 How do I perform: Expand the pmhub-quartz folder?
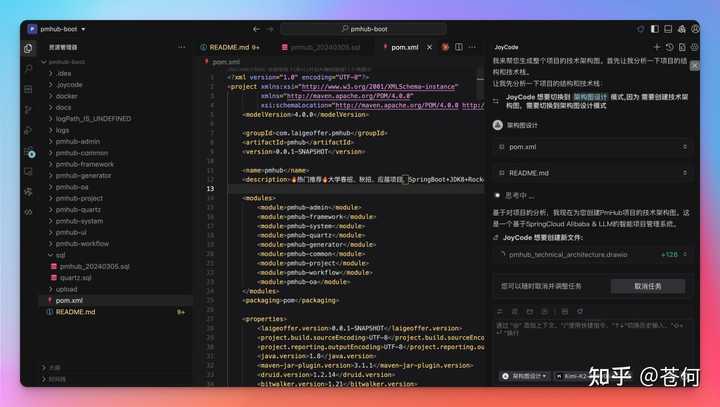tap(51, 209)
